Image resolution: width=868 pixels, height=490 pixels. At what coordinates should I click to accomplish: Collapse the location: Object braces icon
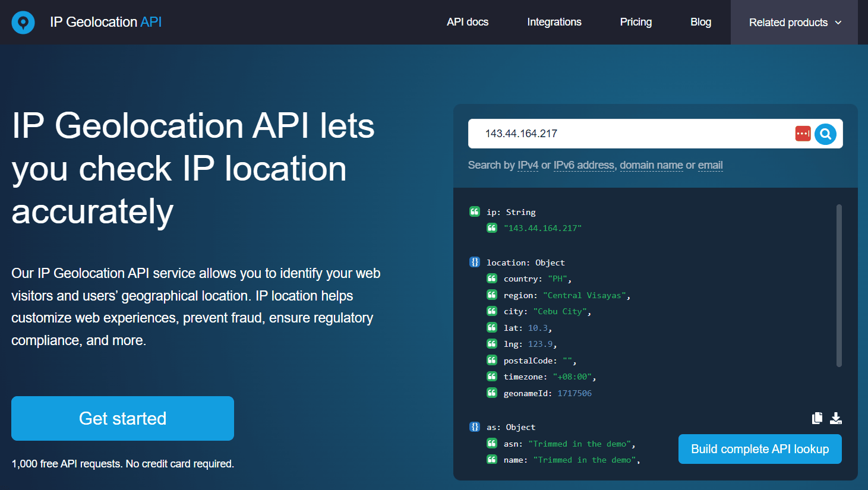pos(475,262)
